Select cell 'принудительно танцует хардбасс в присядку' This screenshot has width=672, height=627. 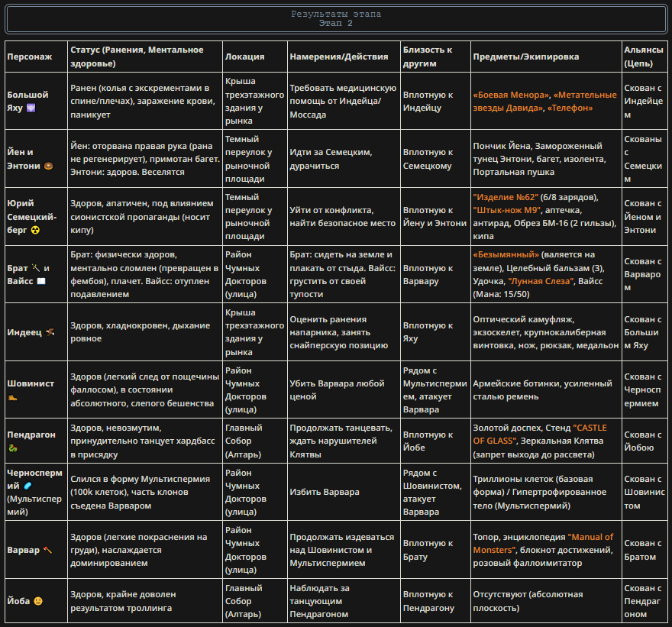tap(145, 441)
